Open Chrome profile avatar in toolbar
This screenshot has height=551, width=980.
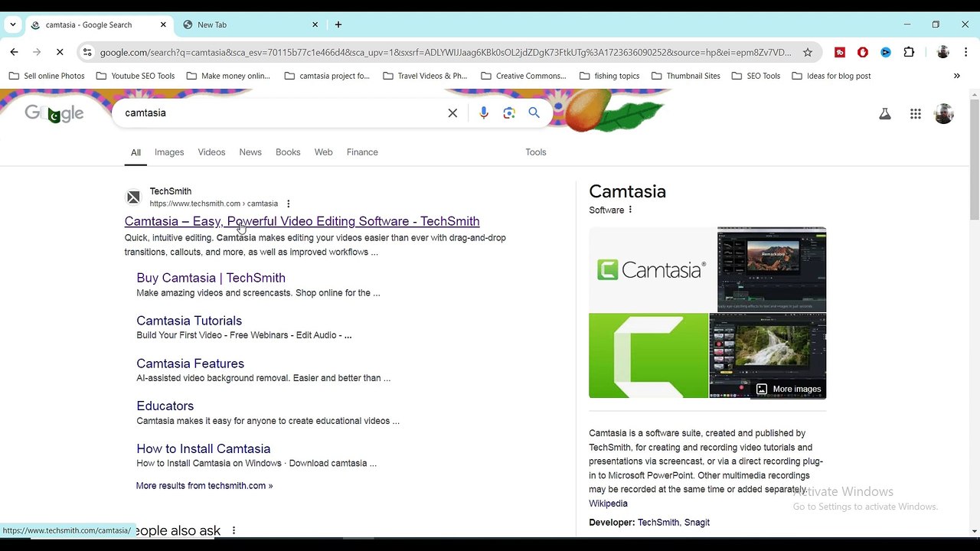click(x=943, y=52)
